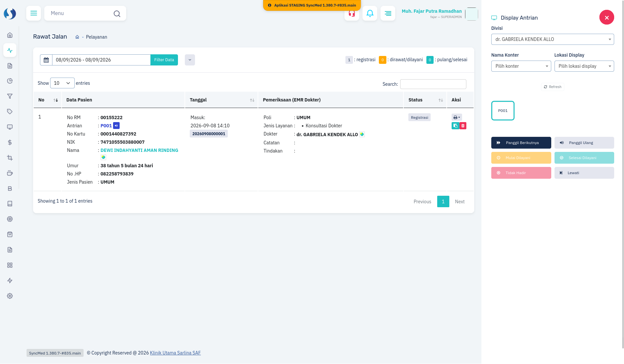Screen dimensions: 624x364
Task: Open the notification bell
Action: click(370, 13)
